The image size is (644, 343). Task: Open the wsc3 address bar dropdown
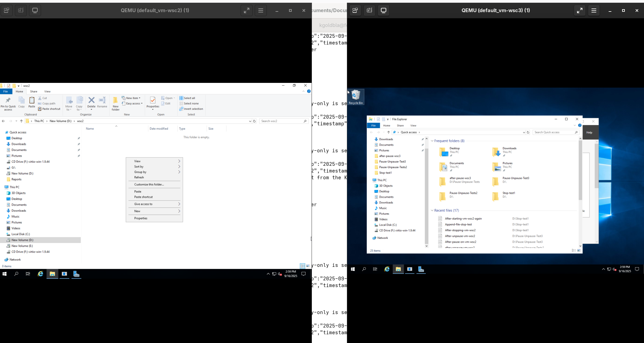click(x=524, y=132)
